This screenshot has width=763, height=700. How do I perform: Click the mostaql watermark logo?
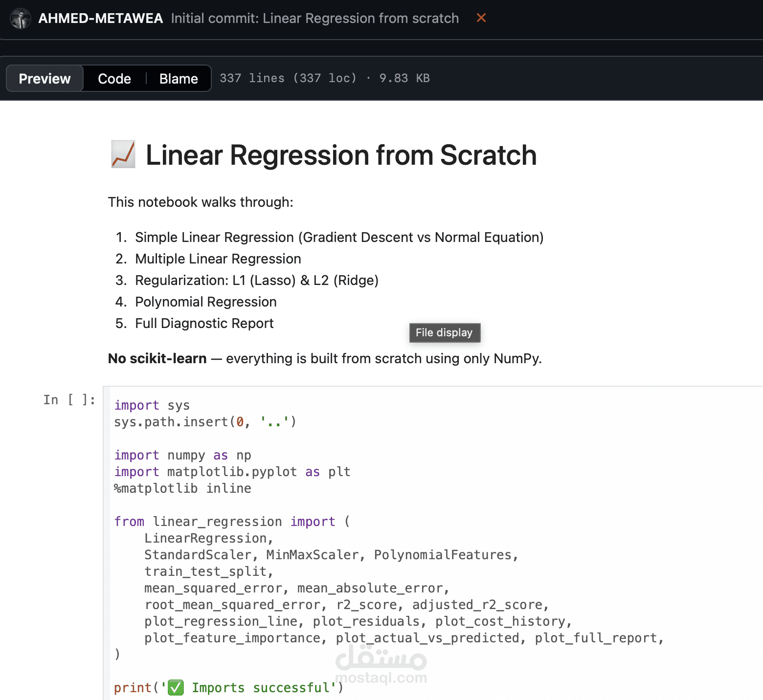coord(381,663)
